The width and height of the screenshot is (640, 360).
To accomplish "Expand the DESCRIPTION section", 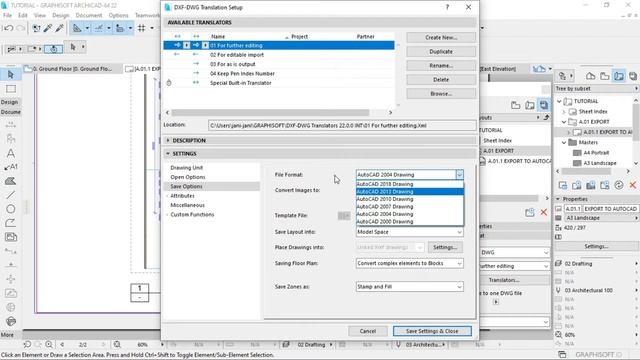I will (x=168, y=140).
